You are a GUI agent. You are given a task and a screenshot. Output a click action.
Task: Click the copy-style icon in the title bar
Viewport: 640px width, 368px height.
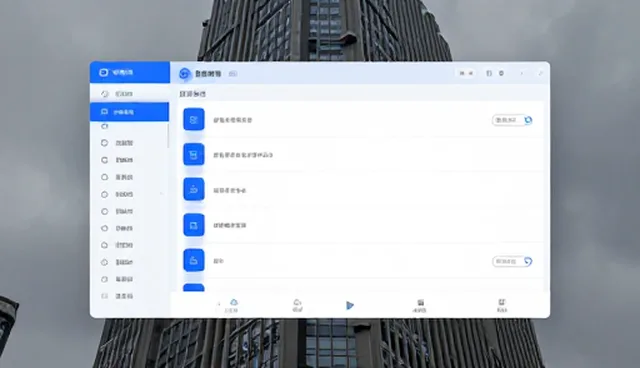(x=489, y=73)
